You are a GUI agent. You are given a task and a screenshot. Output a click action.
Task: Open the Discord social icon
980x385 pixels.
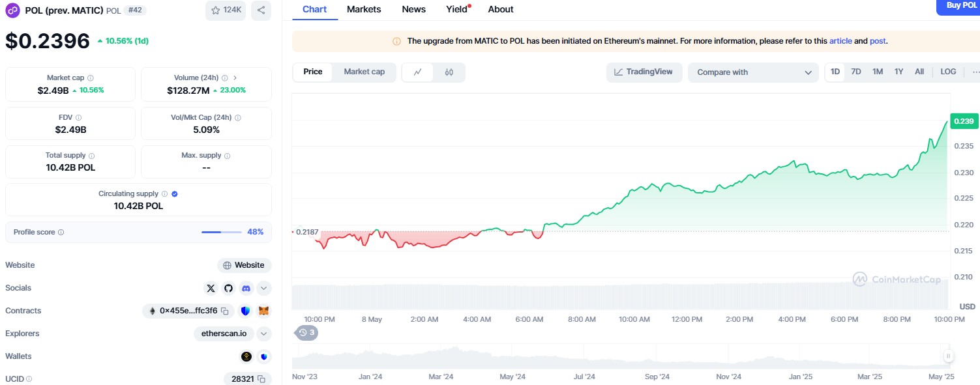pyautogui.click(x=246, y=288)
